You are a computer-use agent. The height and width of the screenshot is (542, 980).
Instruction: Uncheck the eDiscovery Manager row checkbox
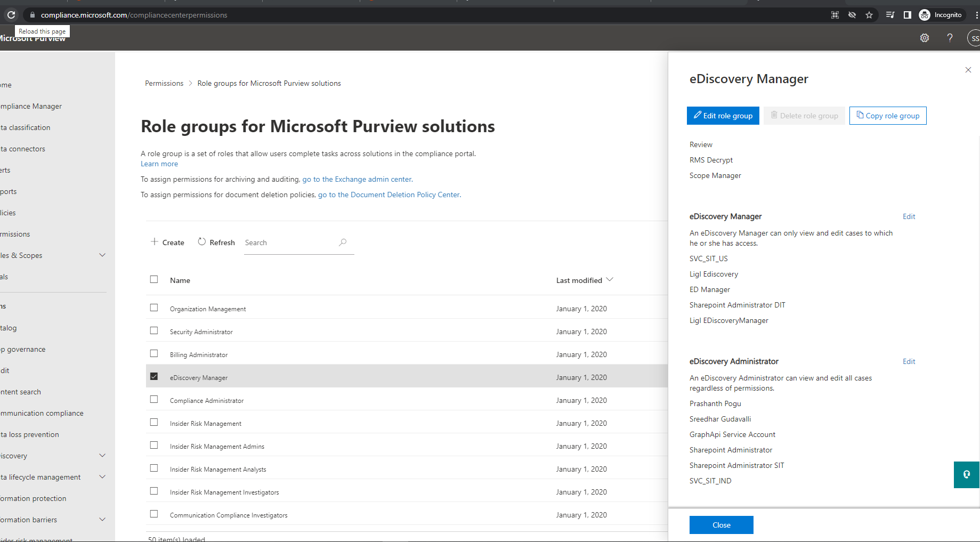pyautogui.click(x=154, y=376)
